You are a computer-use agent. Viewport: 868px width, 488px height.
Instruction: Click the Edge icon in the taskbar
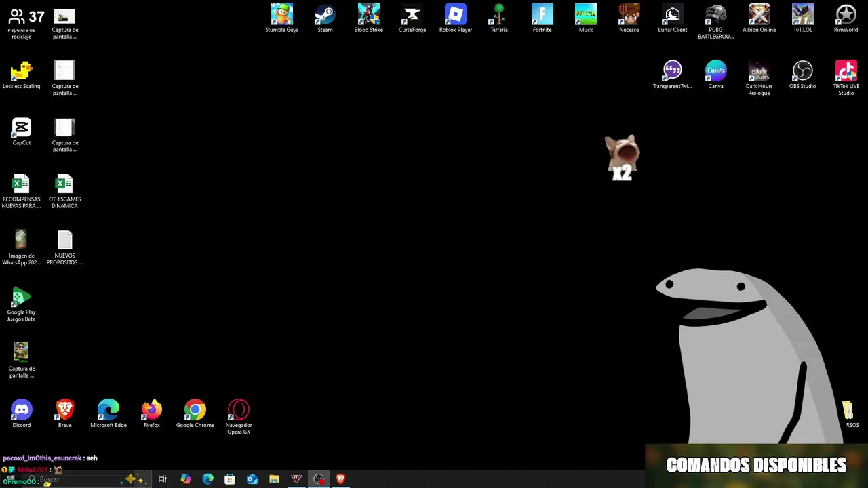point(208,479)
